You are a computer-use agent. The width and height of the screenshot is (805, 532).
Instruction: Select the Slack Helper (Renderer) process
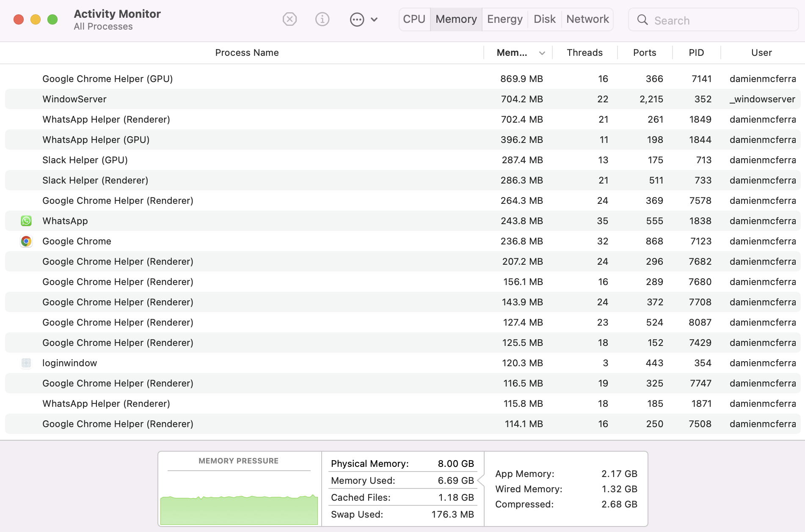tap(402, 180)
